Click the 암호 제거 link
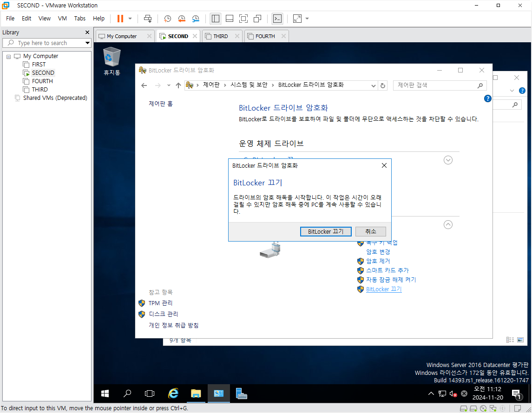This screenshot has height=413, width=532. pos(378,261)
